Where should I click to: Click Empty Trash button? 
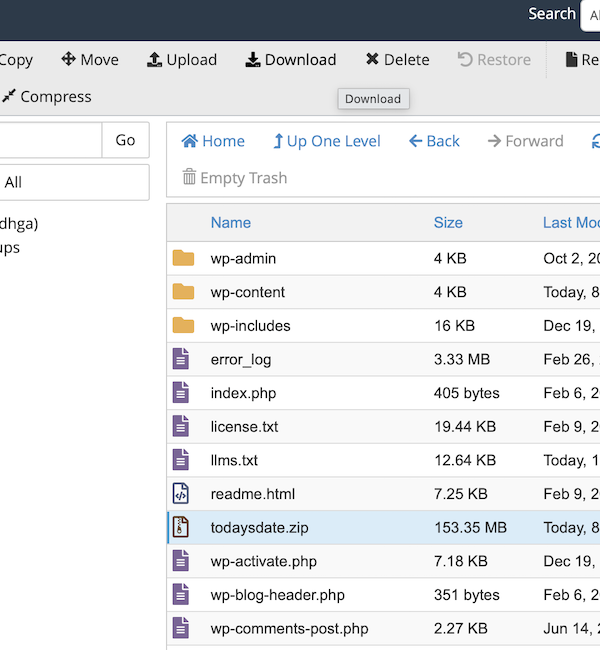234,178
